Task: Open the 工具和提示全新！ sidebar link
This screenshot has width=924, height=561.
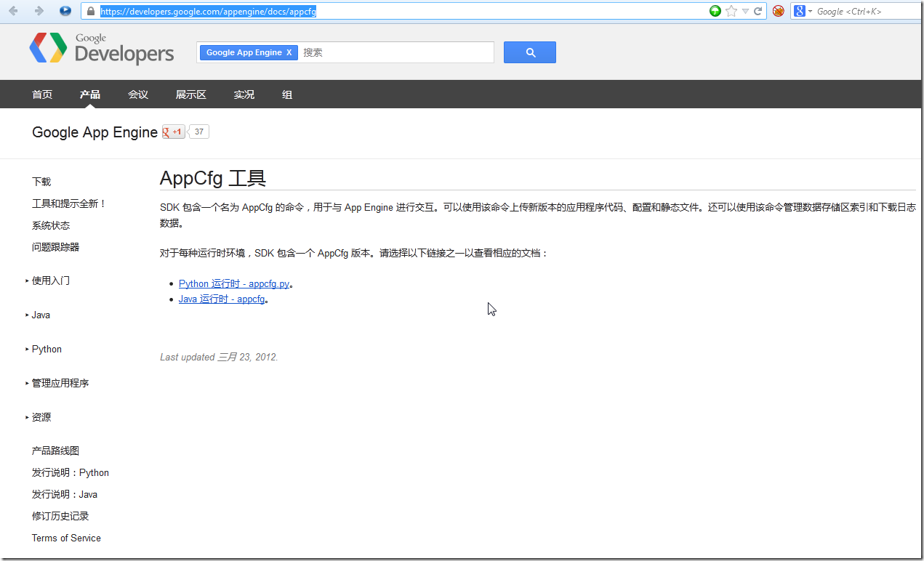Action: [69, 203]
